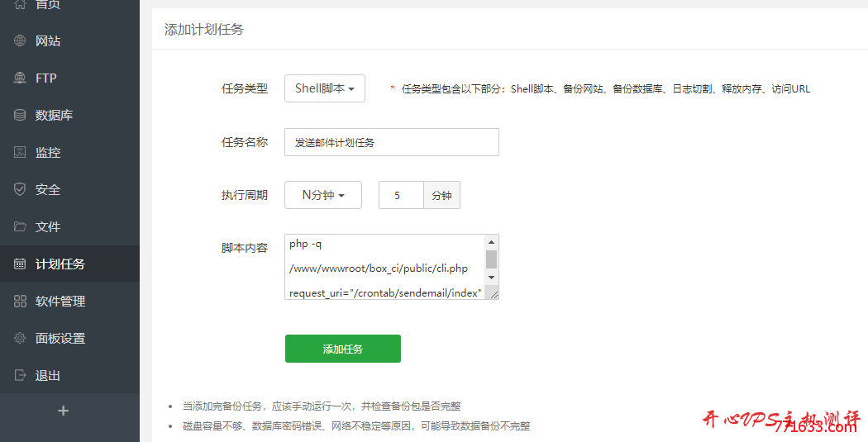Click the monitor chart icon beside 监控
868x442 pixels.
click(20, 152)
